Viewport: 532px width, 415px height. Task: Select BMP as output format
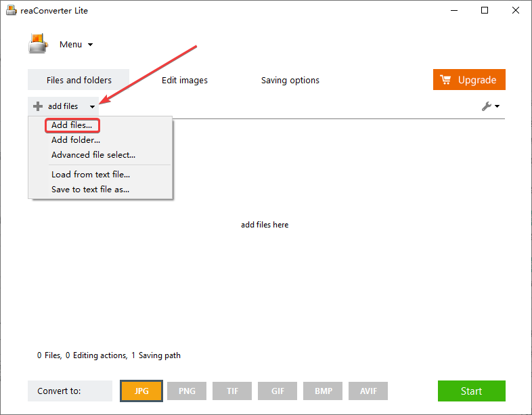323,391
